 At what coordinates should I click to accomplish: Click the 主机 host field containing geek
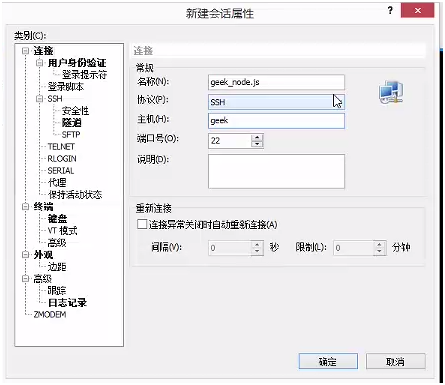[276, 121]
